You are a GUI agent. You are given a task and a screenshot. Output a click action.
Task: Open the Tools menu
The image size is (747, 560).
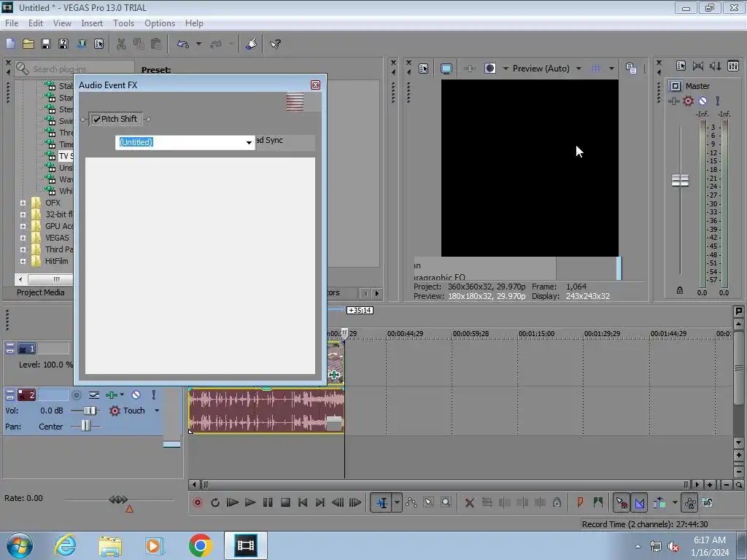[123, 23]
